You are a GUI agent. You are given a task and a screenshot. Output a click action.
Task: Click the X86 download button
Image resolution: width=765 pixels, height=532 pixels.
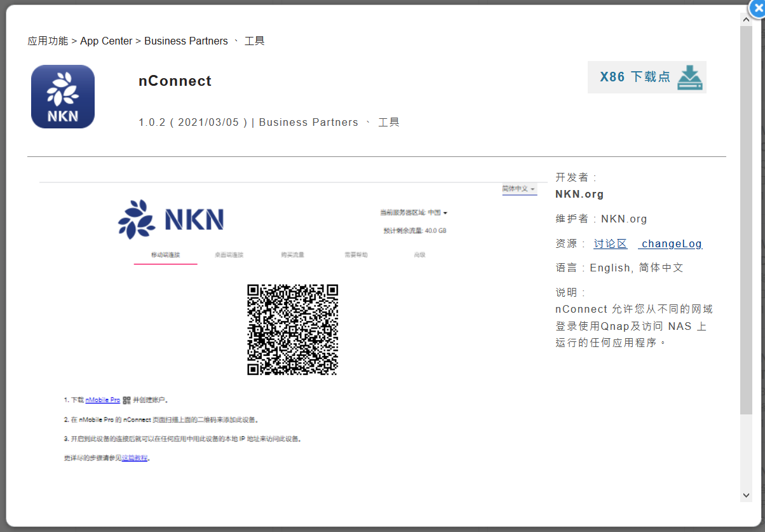tap(647, 78)
